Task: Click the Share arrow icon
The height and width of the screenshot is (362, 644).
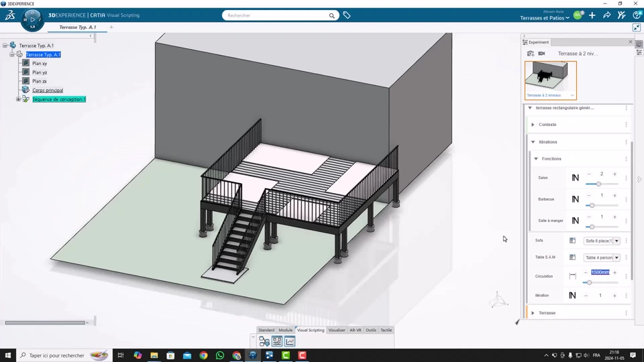Action: pyautogui.click(x=606, y=15)
